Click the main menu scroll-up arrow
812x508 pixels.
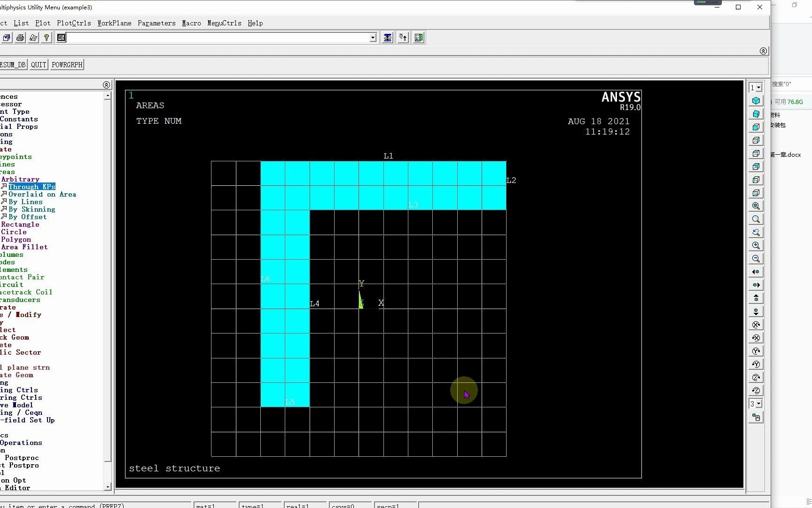click(x=108, y=95)
